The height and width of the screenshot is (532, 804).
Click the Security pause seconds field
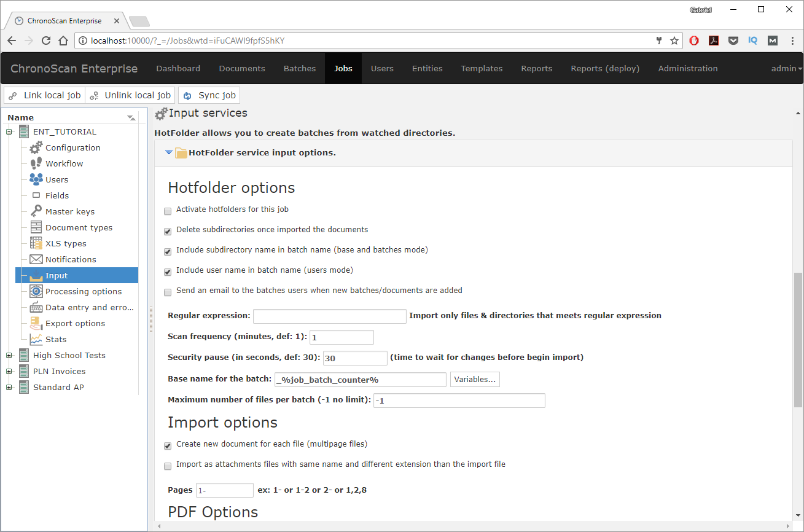pyautogui.click(x=355, y=358)
